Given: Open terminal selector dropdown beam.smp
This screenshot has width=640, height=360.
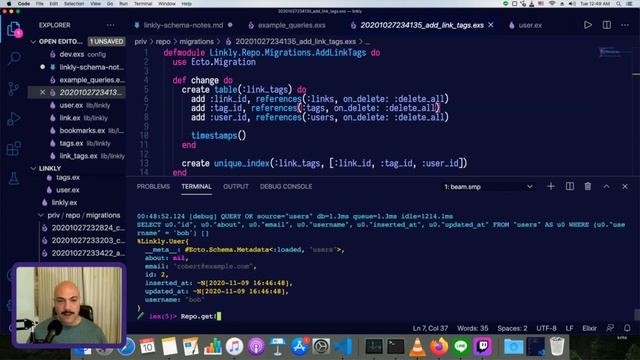Looking at the screenshot, I should (489, 187).
